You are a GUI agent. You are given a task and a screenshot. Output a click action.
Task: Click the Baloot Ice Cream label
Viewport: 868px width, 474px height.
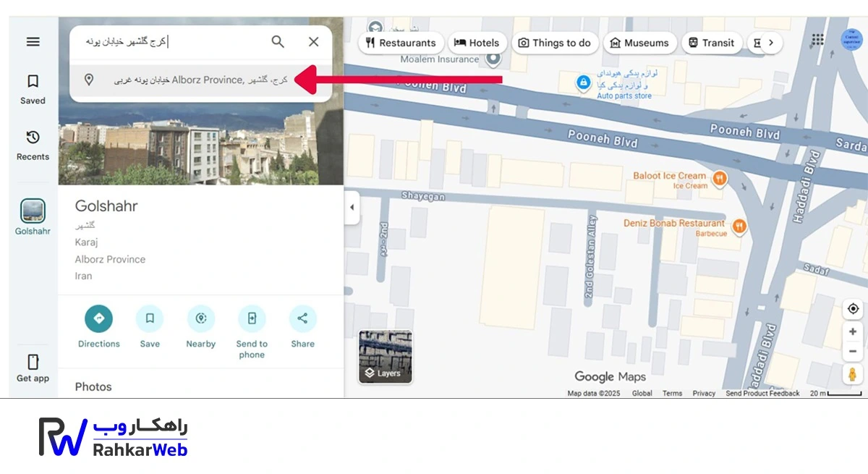click(x=669, y=176)
